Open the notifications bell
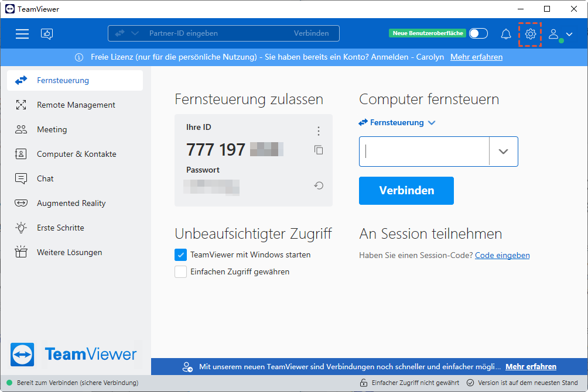This screenshot has height=392, width=588. coord(506,34)
